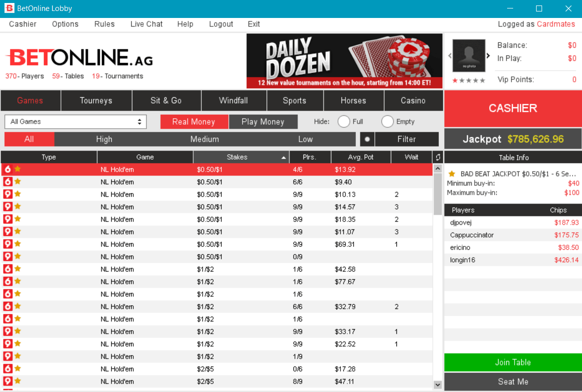Click the left arrow beside the profile photo
The height and width of the screenshot is (392, 582).
click(x=450, y=55)
